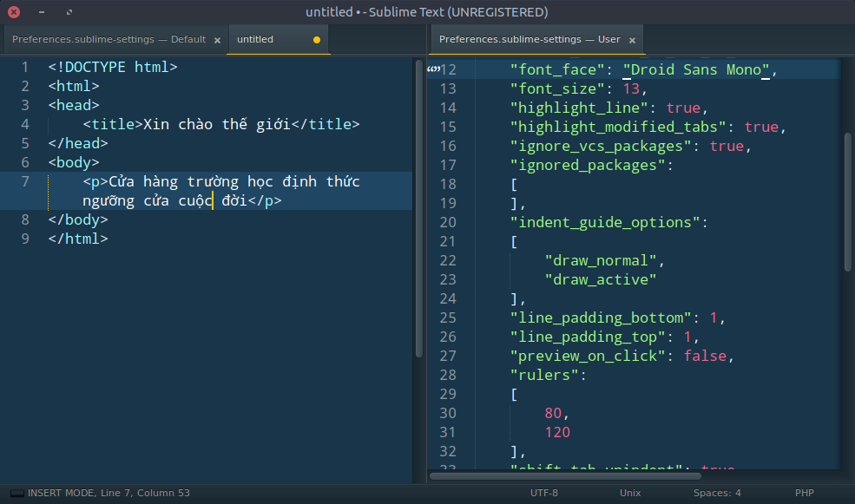This screenshot has height=504, width=855.
Task: Open the panel switcher icon in the status bar
Action: pos(16,493)
